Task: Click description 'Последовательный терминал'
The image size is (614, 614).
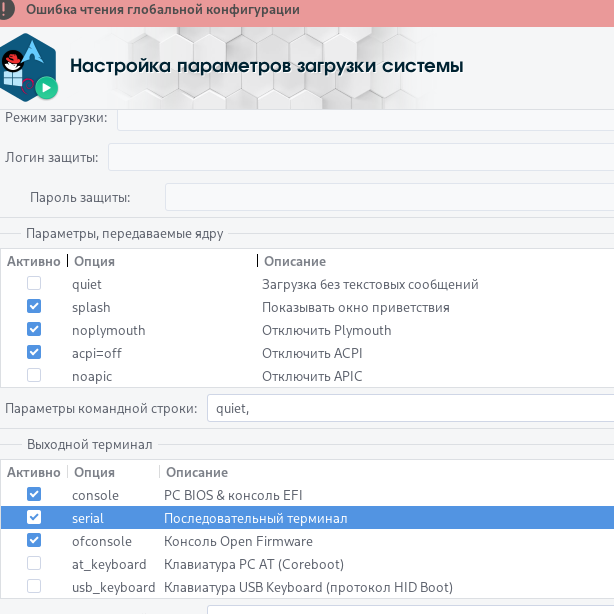Action: (256, 518)
